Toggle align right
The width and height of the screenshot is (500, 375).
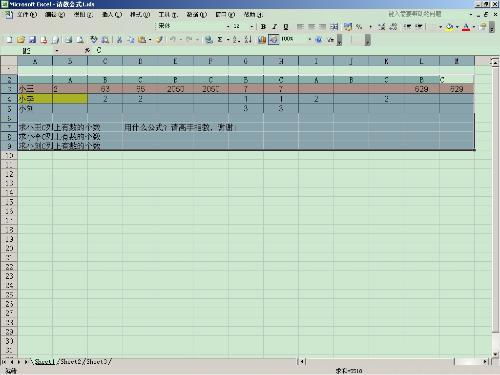pos(323,27)
